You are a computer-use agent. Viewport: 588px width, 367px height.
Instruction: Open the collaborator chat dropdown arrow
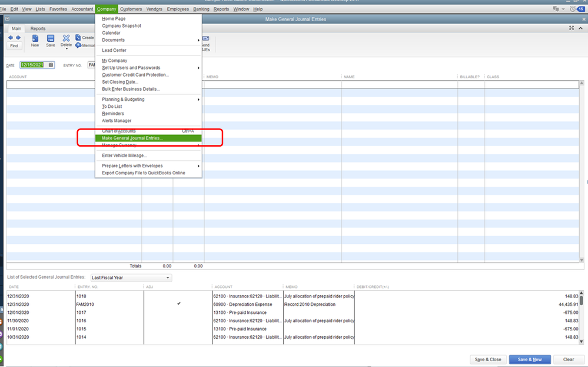click(563, 9)
